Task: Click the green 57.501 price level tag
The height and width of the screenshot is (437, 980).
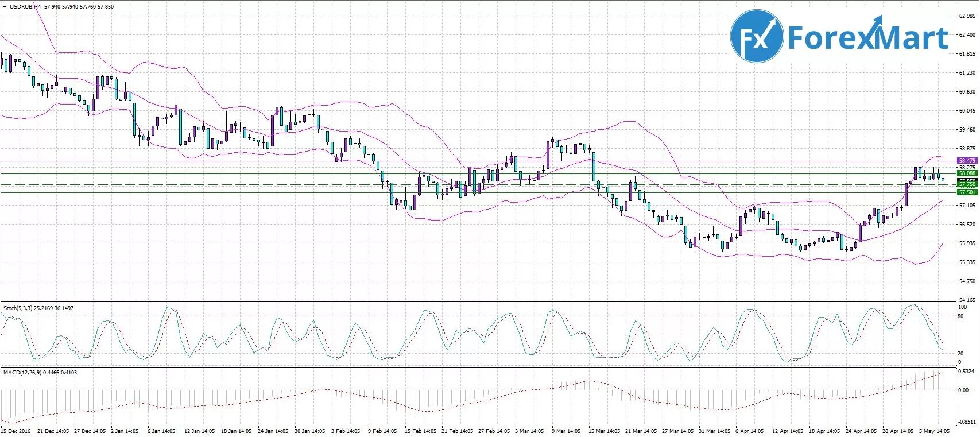Action: tap(967, 192)
